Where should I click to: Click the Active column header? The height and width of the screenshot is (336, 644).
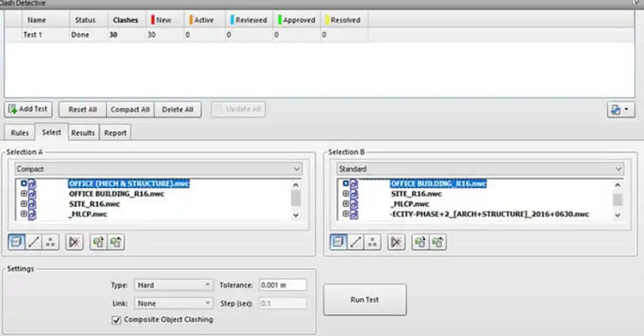pos(204,20)
